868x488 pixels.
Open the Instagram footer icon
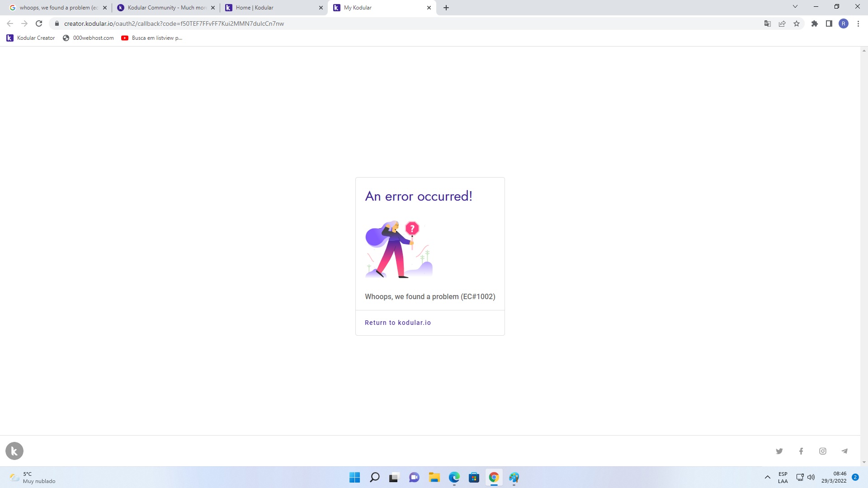tap(823, 451)
